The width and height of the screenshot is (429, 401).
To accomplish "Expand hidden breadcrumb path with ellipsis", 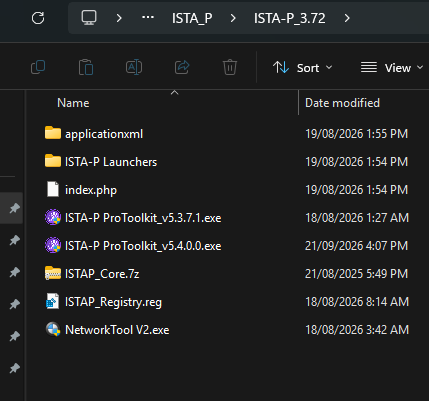I will coord(148,18).
